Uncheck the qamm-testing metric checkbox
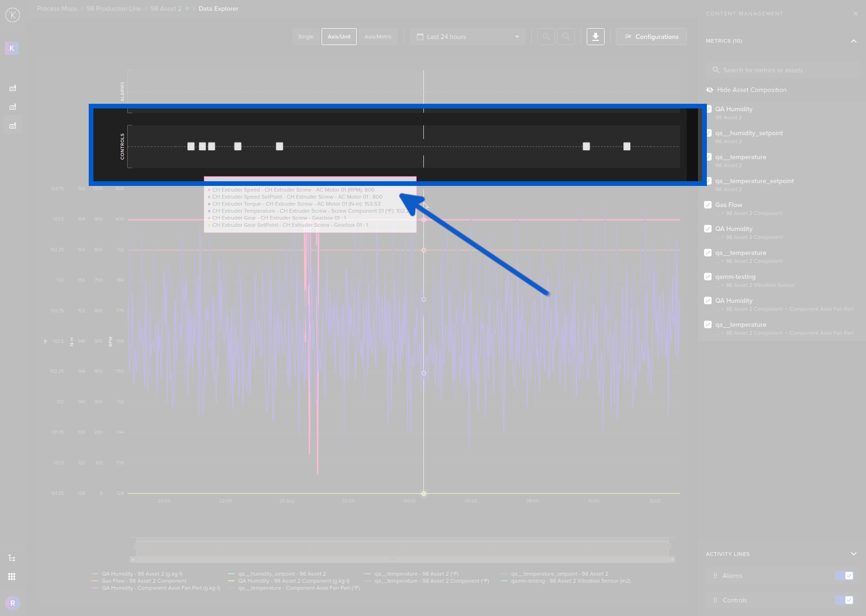 [x=708, y=277]
